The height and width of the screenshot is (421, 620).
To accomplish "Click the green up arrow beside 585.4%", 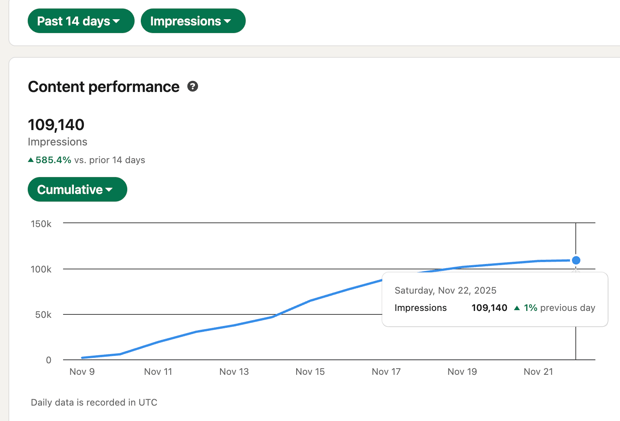I will tap(30, 160).
